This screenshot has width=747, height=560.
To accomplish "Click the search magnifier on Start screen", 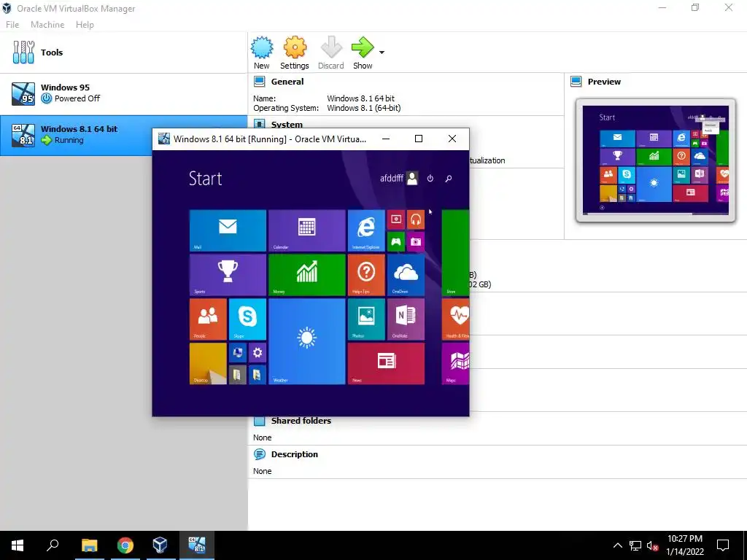I will [x=449, y=179].
